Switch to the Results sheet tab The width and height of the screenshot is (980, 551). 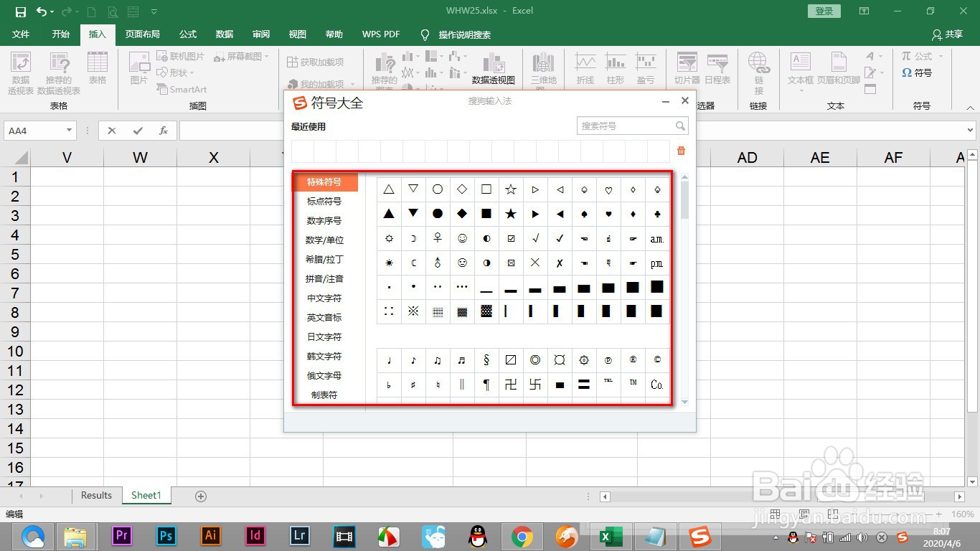(96, 495)
